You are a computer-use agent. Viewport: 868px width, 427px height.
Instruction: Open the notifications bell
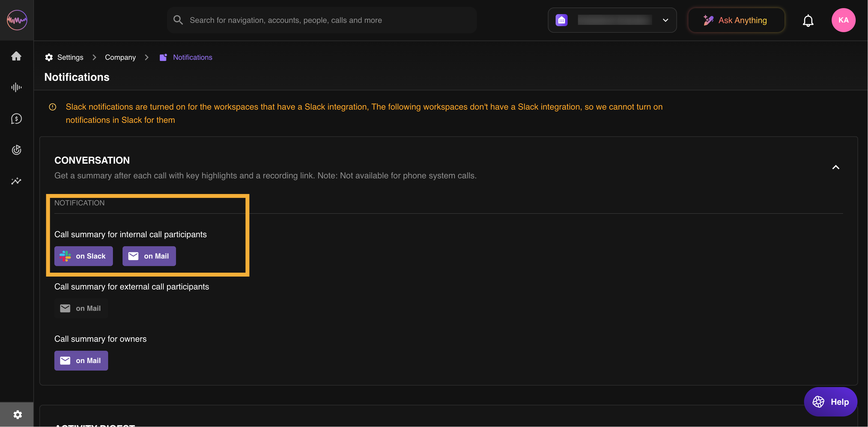tap(808, 20)
